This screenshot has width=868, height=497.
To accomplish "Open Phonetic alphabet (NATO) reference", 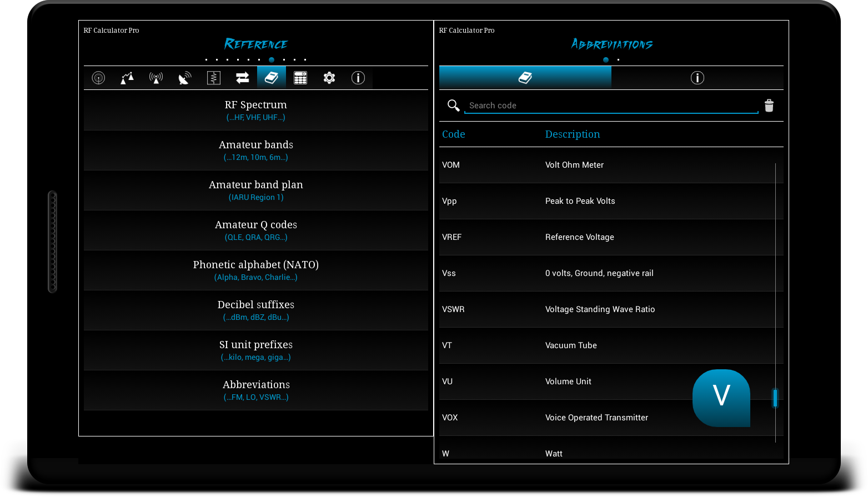I will click(x=256, y=270).
